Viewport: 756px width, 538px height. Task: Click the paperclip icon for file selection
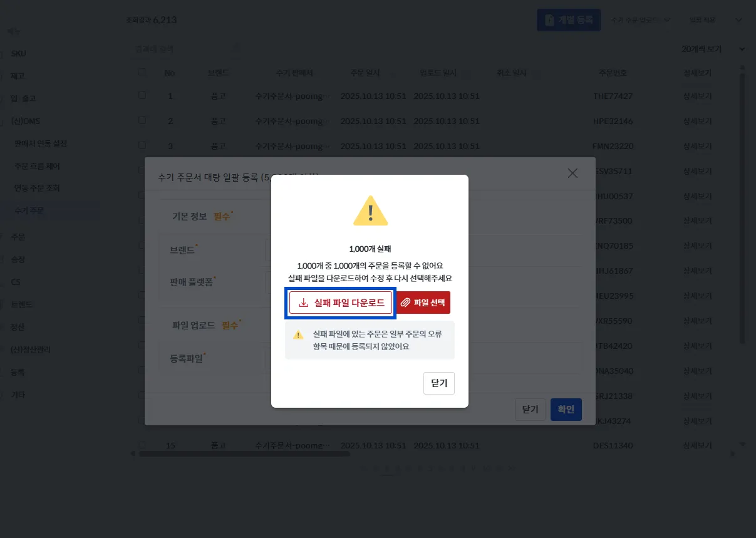(x=405, y=303)
